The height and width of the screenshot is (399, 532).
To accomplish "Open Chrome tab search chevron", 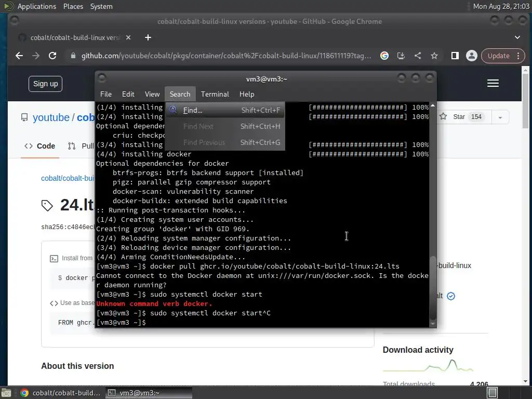I will (x=517, y=37).
